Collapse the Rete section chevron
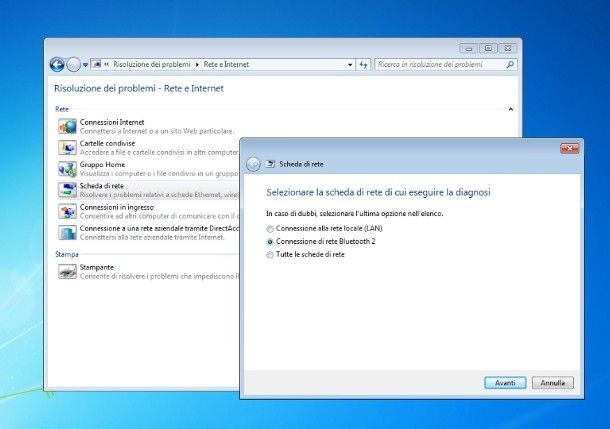This screenshot has width=610, height=429. point(510,109)
